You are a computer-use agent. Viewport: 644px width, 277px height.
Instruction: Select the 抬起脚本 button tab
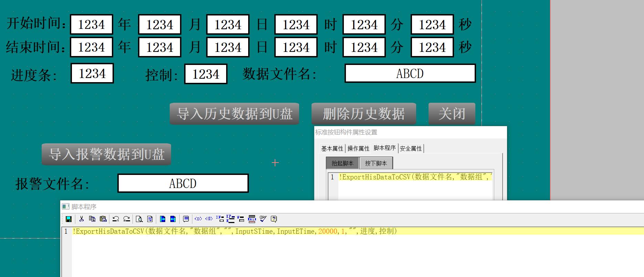coord(342,163)
